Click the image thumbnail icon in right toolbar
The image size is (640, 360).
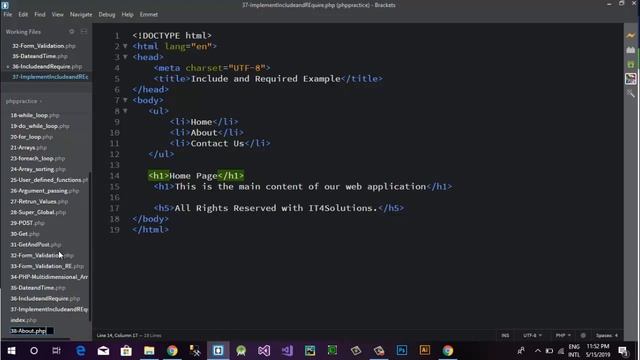pyautogui.click(x=631, y=79)
